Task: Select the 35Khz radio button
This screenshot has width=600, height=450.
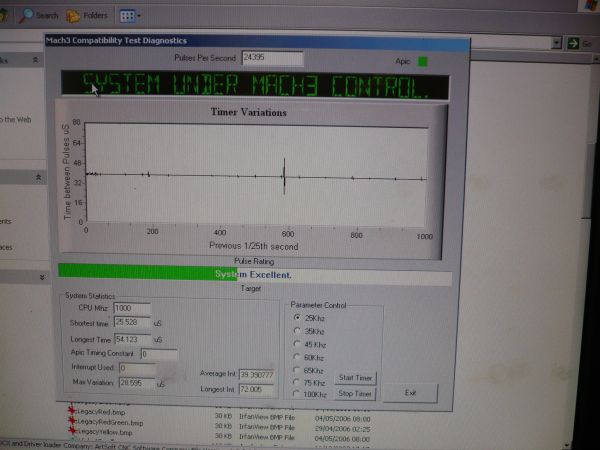Action: pos(297,331)
